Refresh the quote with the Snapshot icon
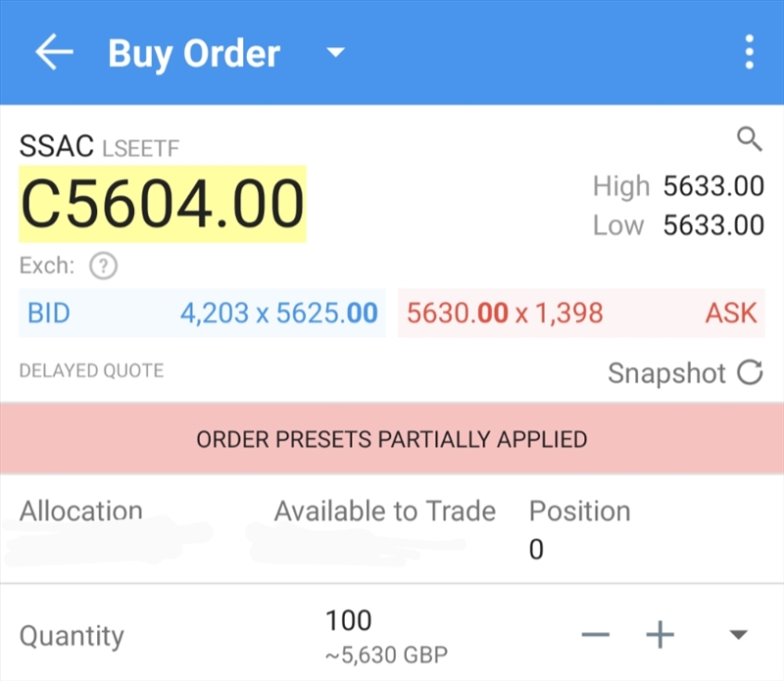The width and height of the screenshot is (784, 681). tap(751, 373)
